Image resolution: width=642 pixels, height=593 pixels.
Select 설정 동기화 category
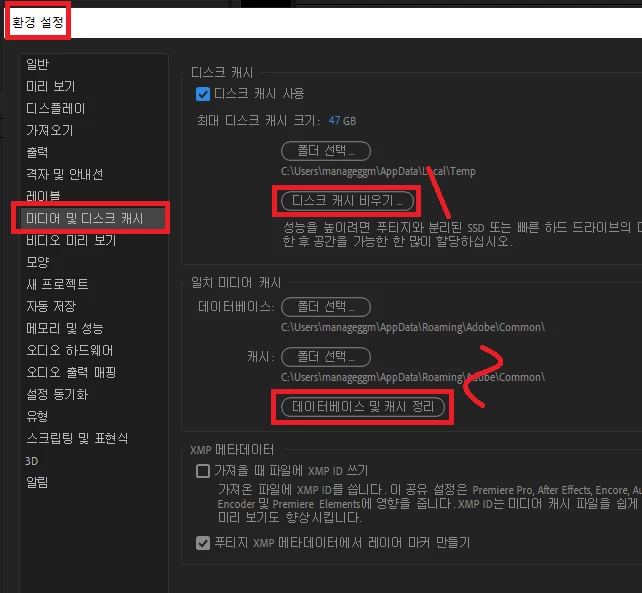(x=57, y=394)
